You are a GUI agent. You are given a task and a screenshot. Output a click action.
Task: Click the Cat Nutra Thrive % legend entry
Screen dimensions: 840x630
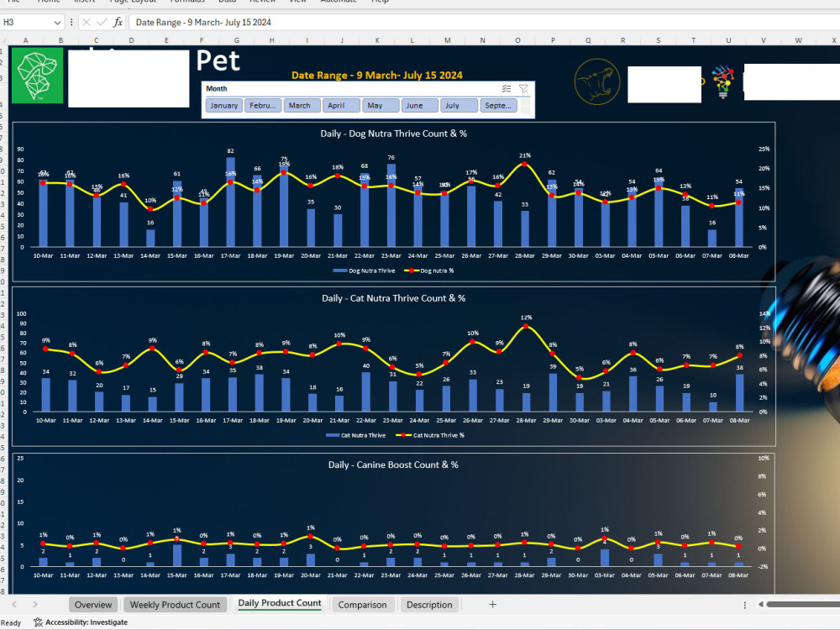[x=430, y=435]
